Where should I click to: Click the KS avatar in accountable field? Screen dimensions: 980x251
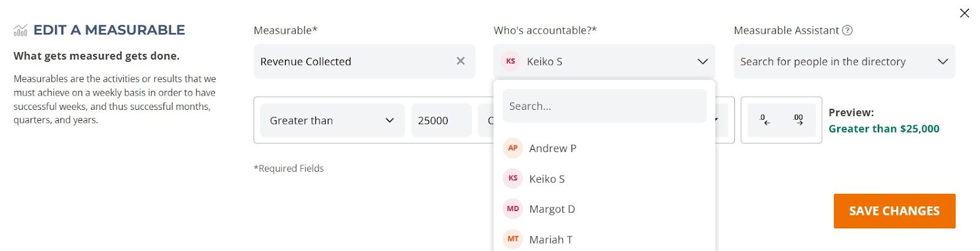[x=510, y=61]
